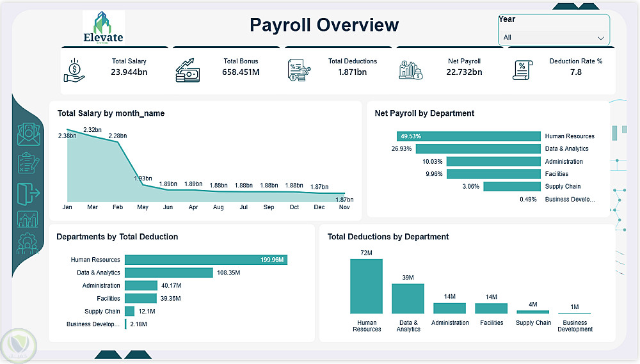The image size is (640, 364).
Task: Select the gear with people sidebar icon
Action: (x=28, y=244)
